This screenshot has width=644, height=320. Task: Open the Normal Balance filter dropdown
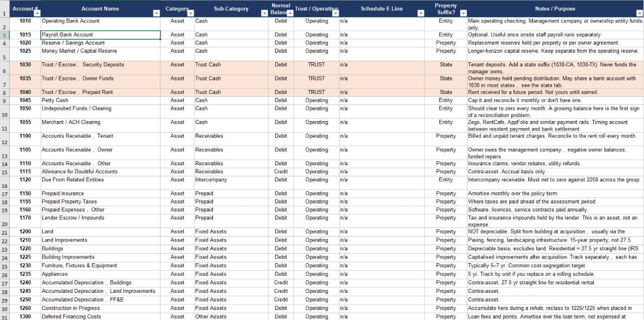point(290,13)
